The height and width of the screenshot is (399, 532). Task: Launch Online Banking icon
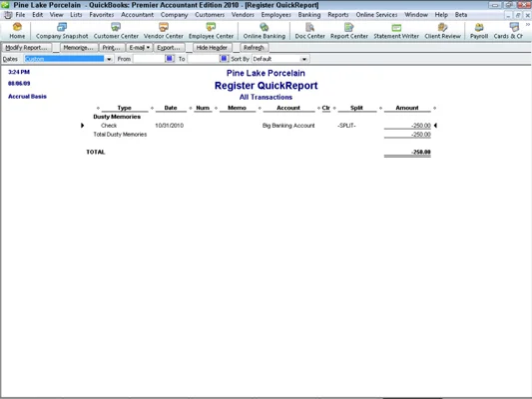264,31
